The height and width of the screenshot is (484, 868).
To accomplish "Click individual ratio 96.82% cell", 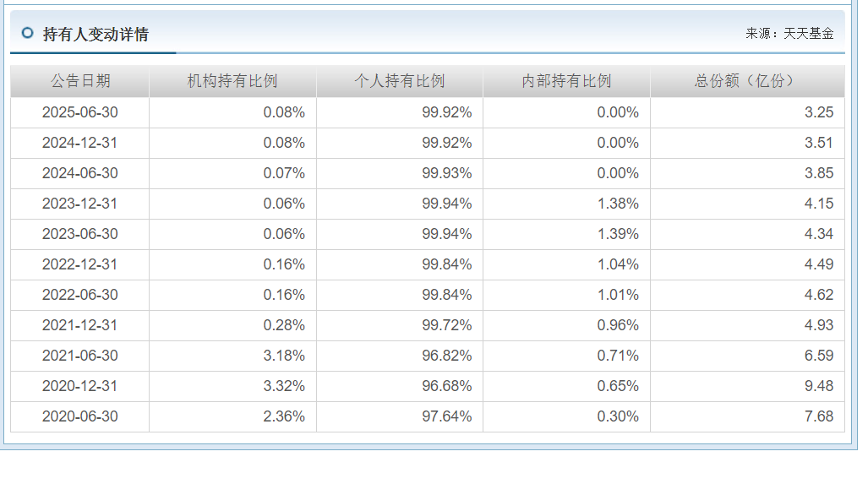I will pyautogui.click(x=447, y=356).
